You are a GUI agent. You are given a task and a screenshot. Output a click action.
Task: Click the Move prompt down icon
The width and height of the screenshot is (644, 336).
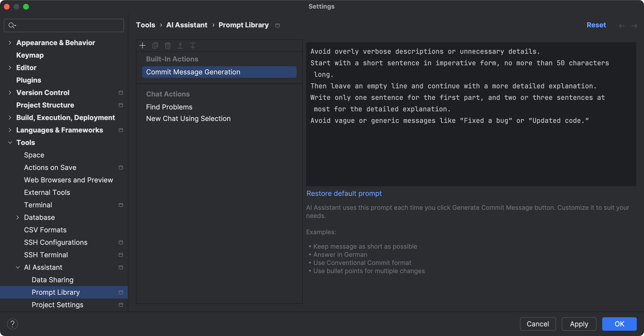[x=192, y=46]
